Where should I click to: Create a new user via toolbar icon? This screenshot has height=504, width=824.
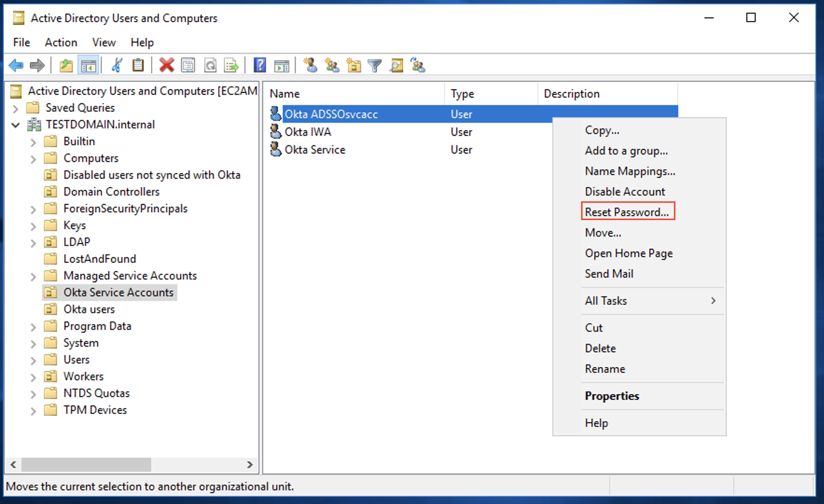pyautogui.click(x=310, y=65)
